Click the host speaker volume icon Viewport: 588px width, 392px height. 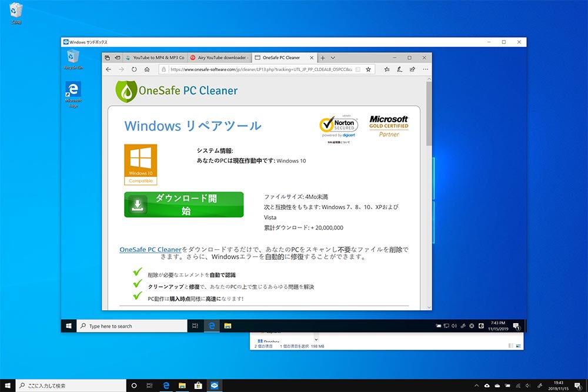tap(528, 386)
